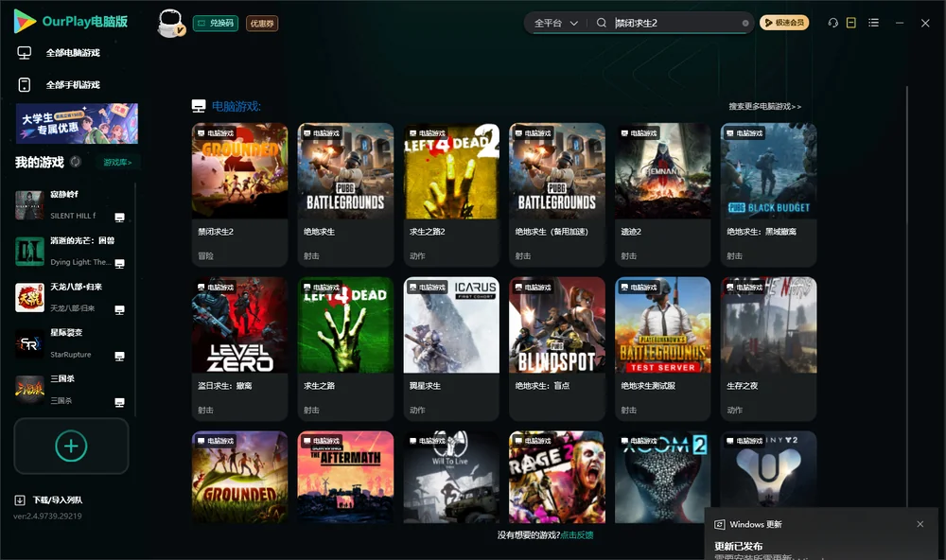Click the 更新已发布 notification text
Image resolution: width=946 pixels, height=560 pixels.
coord(739,546)
